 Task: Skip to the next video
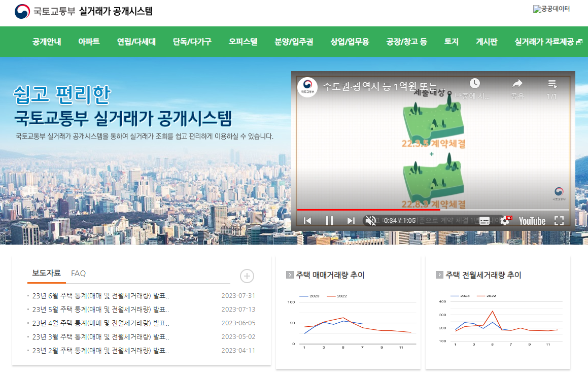350,220
